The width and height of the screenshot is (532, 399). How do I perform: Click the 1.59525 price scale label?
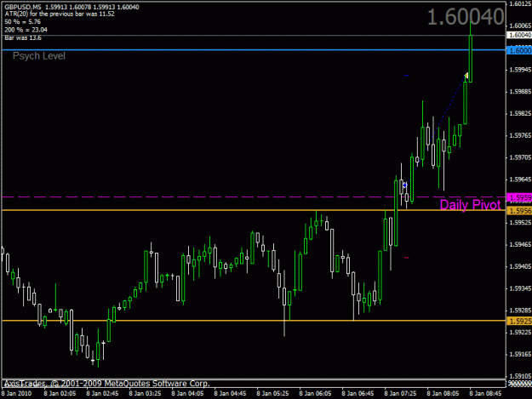(x=520, y=223)
